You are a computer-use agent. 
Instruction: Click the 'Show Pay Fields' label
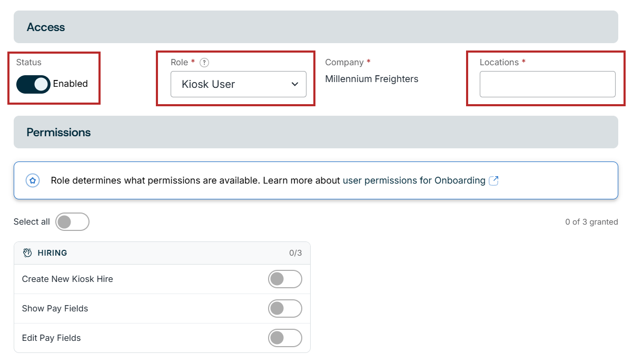(x=55, y=309)
